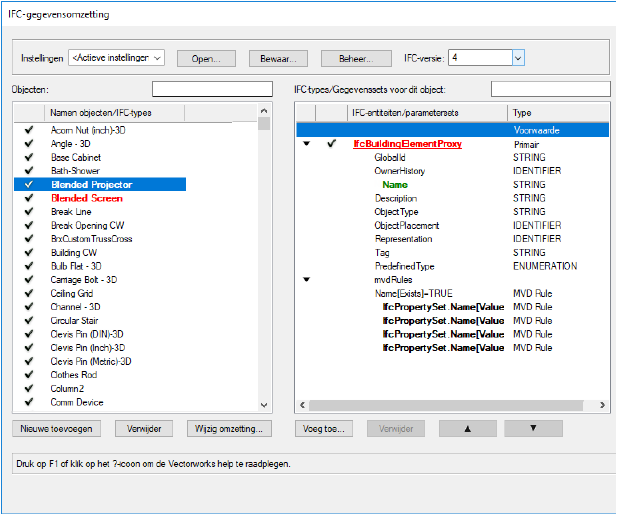617x515 pixels.
Task: Click the Wijzig omzetting... button
Action: tap(229, 429)
